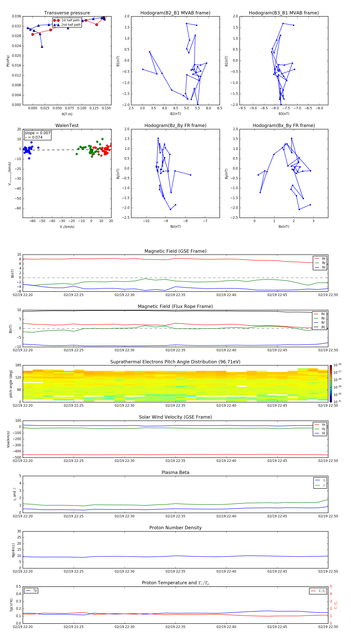Screen dimensions: 351x644
Task: Click the rainbow colorbar beside pitch angle plot
Action: point(331,384)
